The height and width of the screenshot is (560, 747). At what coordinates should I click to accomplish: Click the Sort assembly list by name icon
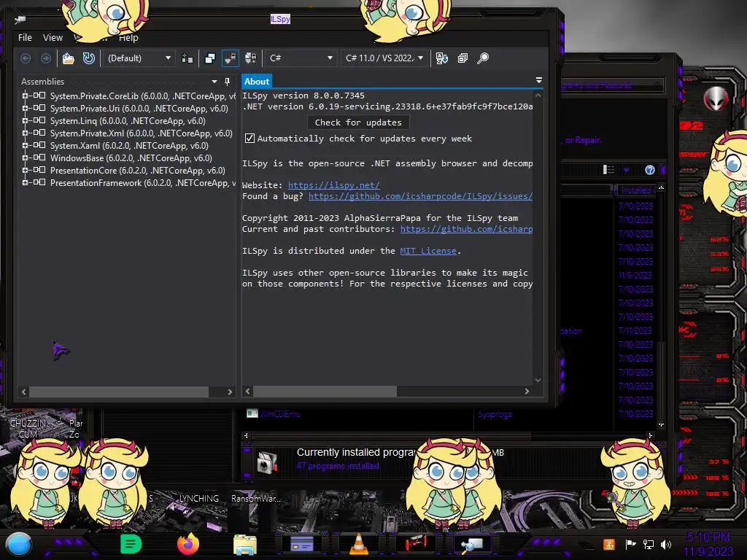tap(441, 58)
